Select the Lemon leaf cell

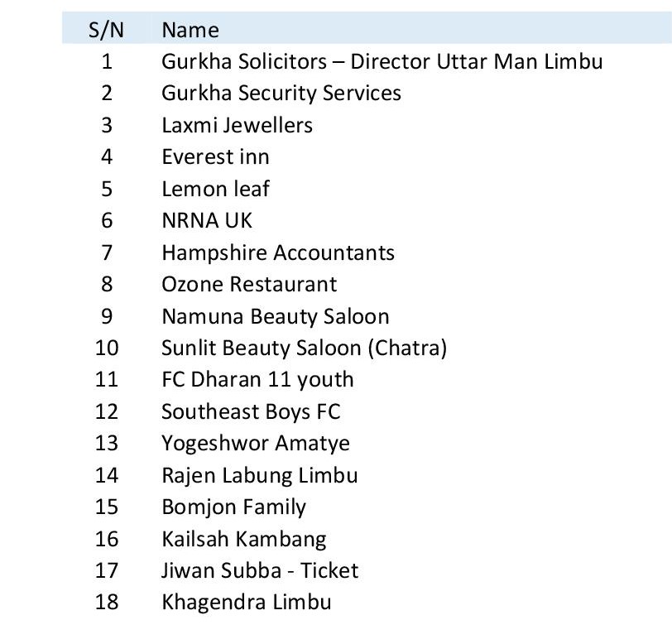[x=215, y=189]
